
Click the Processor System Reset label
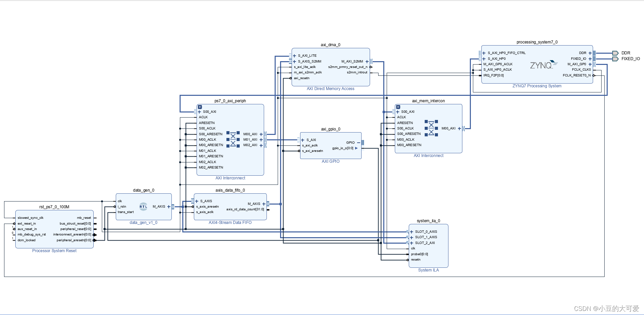pos(54,251)
